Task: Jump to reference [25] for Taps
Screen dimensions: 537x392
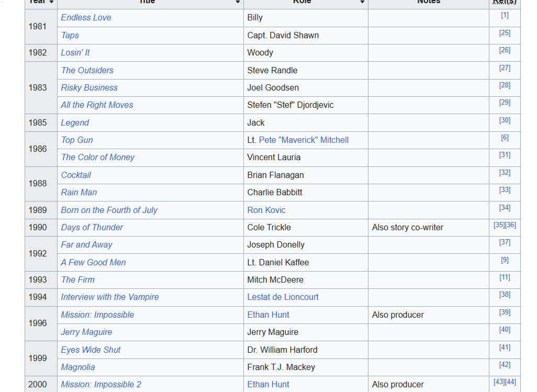Action: coord(505,33)
